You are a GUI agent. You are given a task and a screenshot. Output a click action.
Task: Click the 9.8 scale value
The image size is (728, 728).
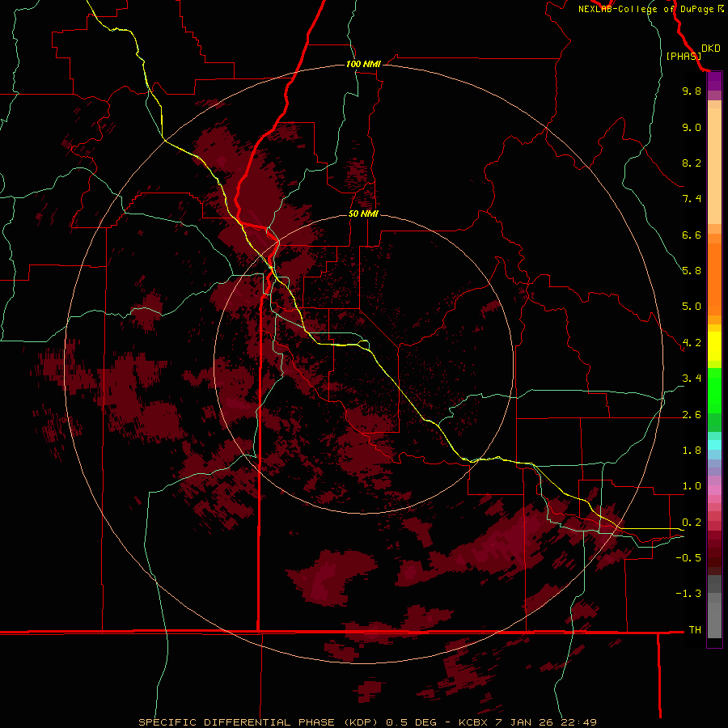pos(692,91)
